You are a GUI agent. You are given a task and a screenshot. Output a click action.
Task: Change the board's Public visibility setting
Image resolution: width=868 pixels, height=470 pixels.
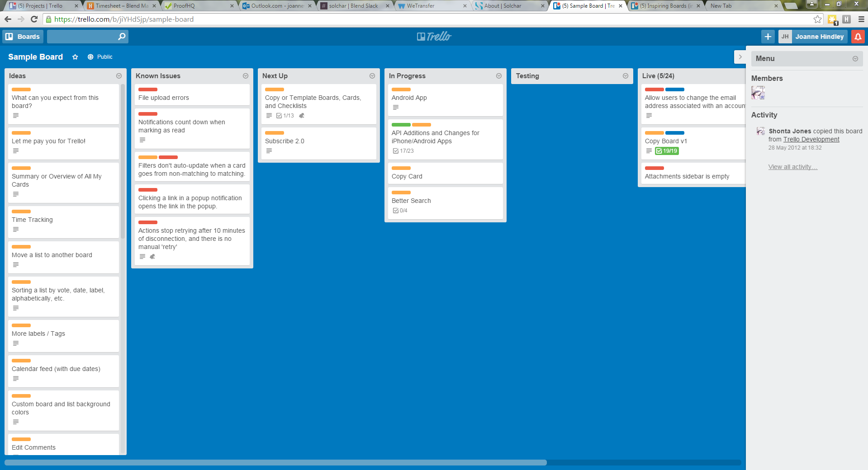pos(100,57)
